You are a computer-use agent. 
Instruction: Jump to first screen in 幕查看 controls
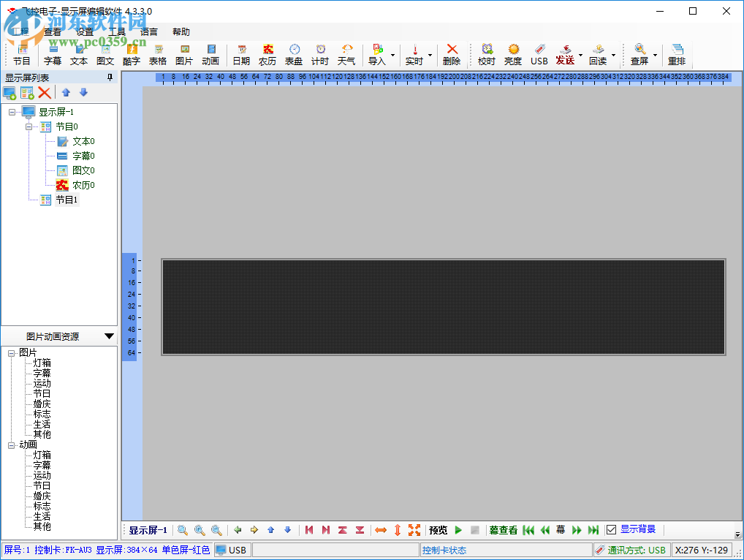(x=528, y=530)
